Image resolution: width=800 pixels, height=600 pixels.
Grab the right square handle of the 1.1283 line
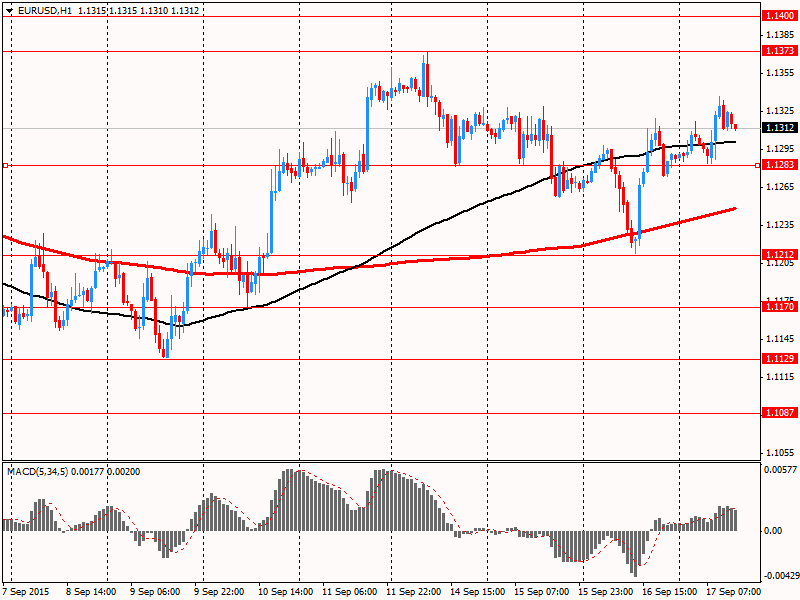point(757,165)
